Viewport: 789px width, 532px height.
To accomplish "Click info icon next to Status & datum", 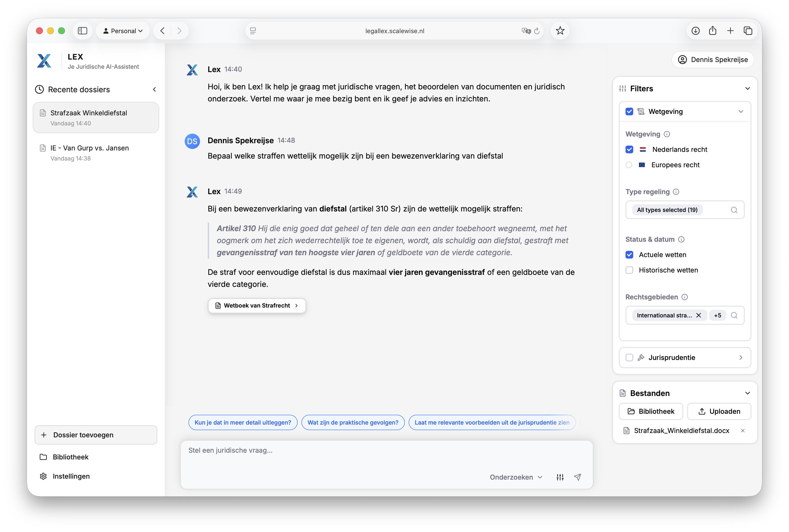I will [x=681, y=239].
